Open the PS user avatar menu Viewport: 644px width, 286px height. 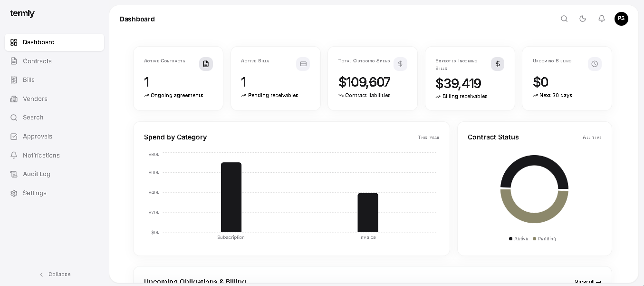click(621, 19)
